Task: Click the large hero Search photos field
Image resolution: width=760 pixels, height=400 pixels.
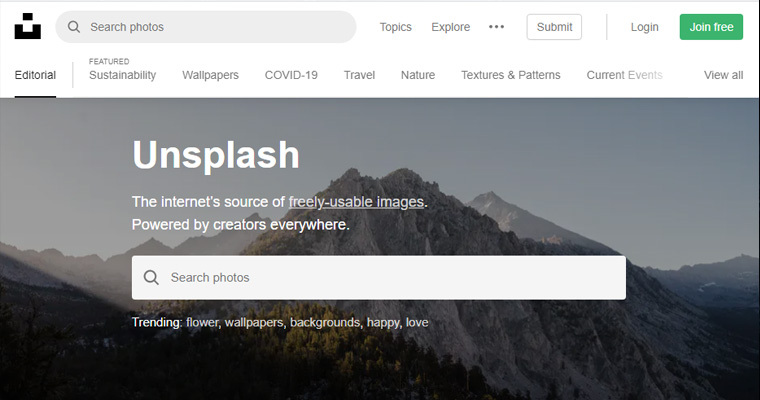Action: coord(379,277)
